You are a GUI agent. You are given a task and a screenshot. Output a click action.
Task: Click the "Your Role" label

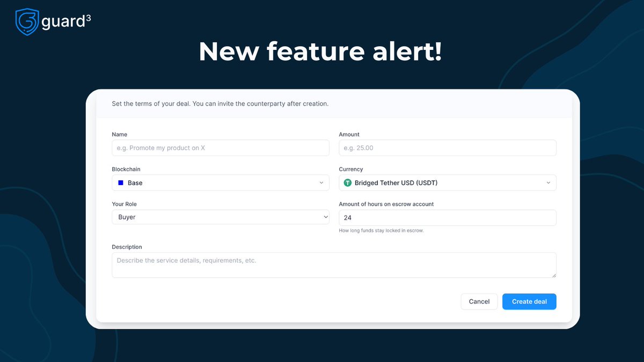(124, 204)
